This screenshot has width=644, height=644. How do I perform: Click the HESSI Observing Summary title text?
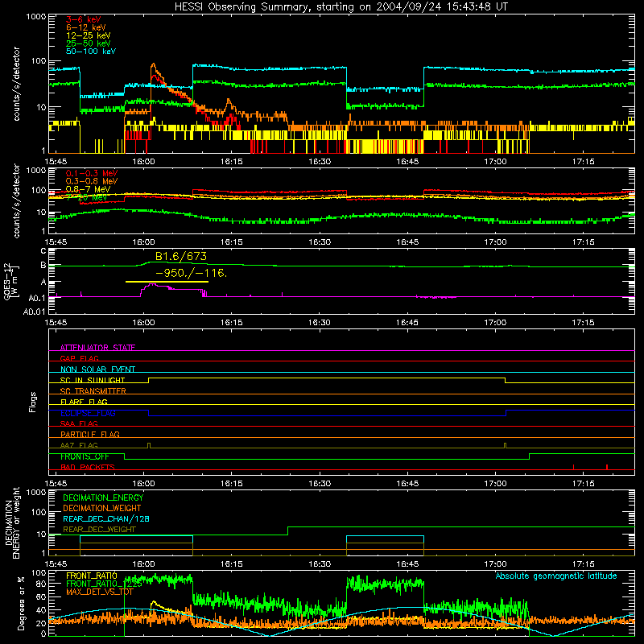(x=341, y=7)
